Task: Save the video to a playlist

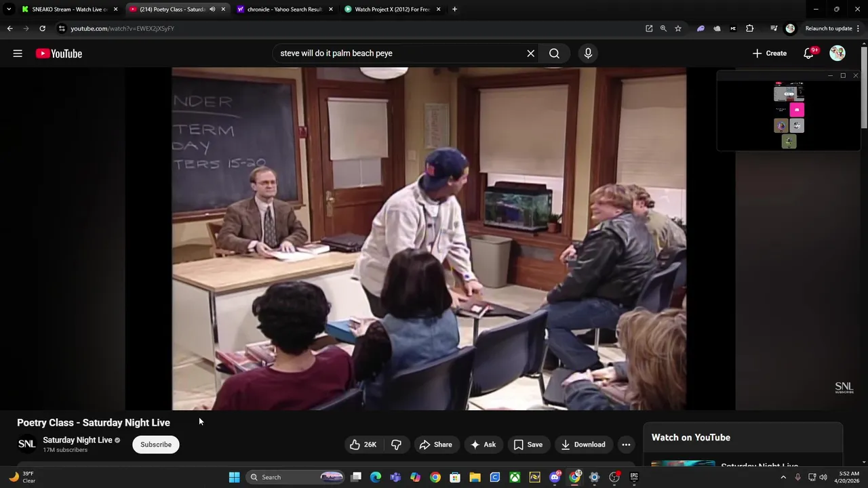Action: [x=528, y=445]
